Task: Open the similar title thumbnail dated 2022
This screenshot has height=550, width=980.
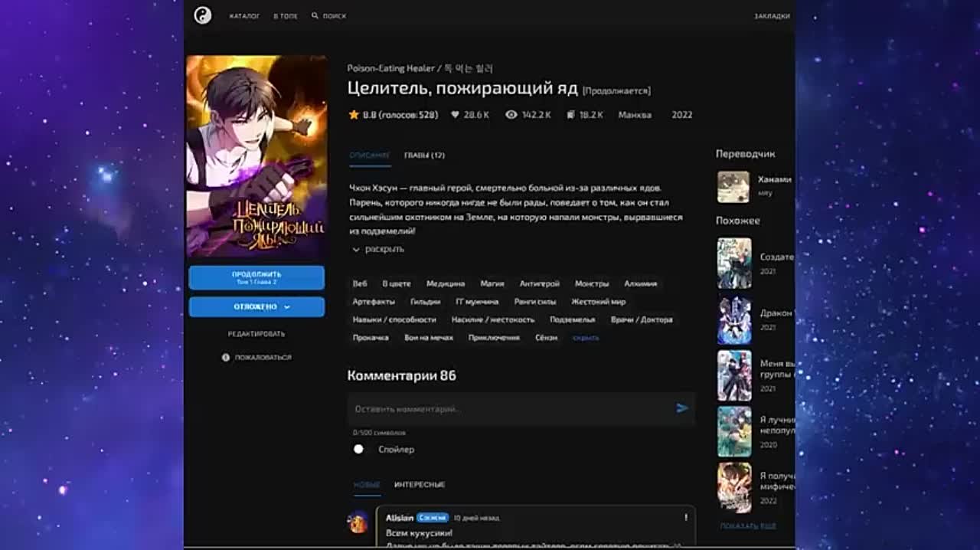Action: point(734,487)
